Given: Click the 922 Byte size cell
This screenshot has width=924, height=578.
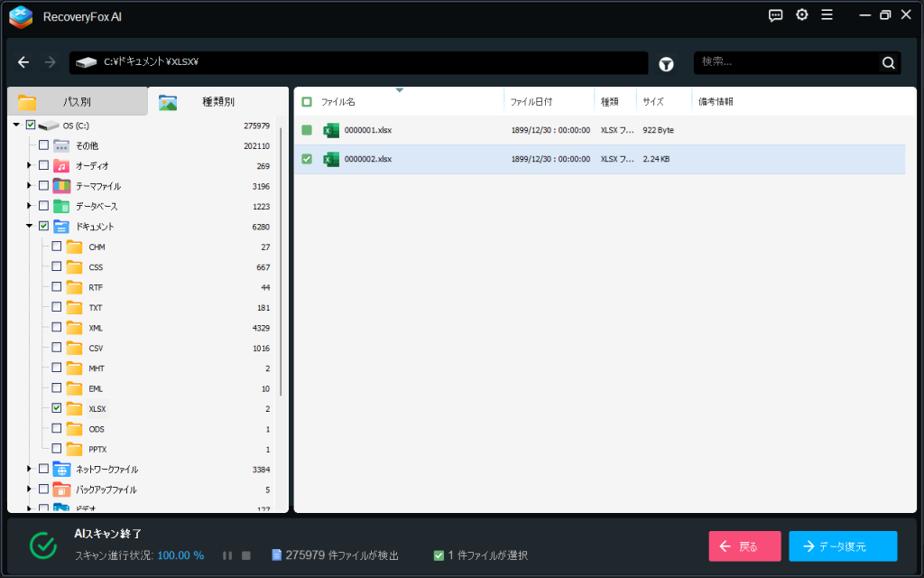Looking at the screenshot, I should click(658, 130).
